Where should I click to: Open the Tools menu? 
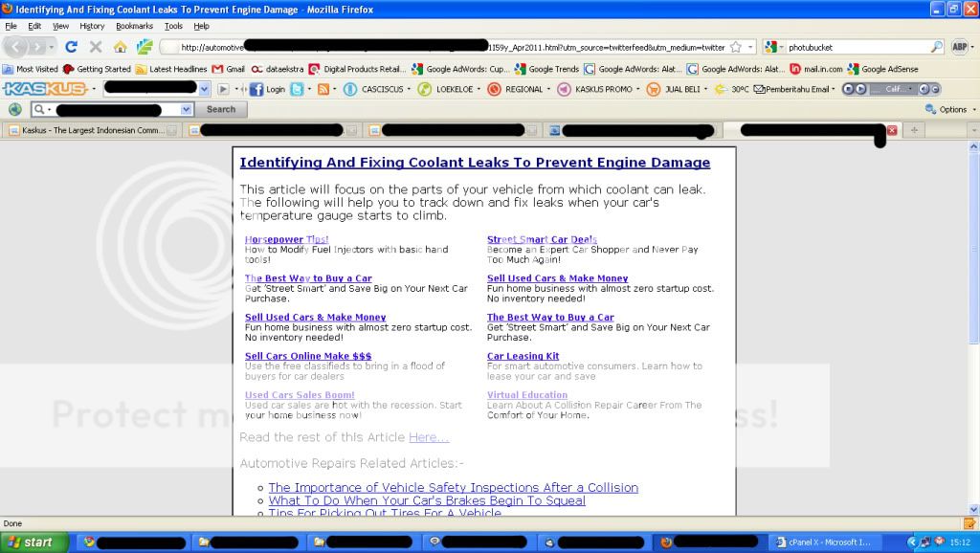[x=173, y=26]
